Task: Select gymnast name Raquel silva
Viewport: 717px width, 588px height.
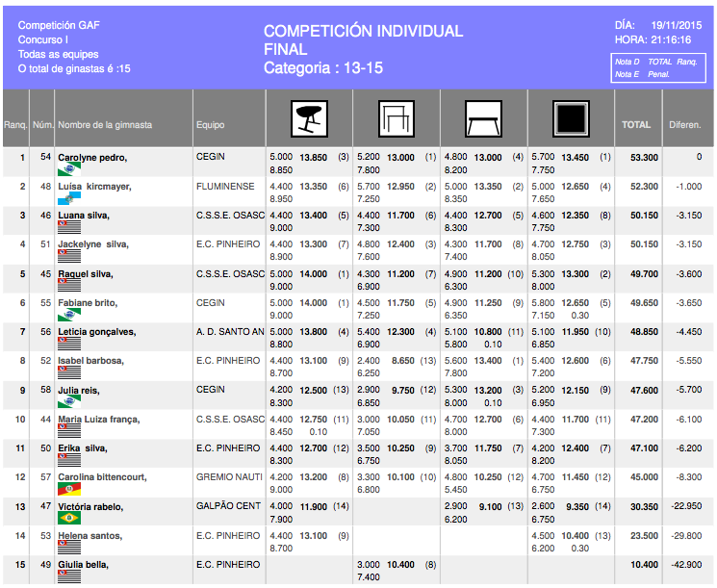Action: point(86,274)
